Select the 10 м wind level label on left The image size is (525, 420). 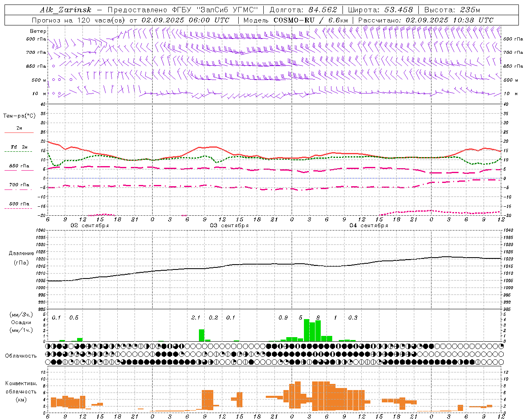(x=39, y=94)
